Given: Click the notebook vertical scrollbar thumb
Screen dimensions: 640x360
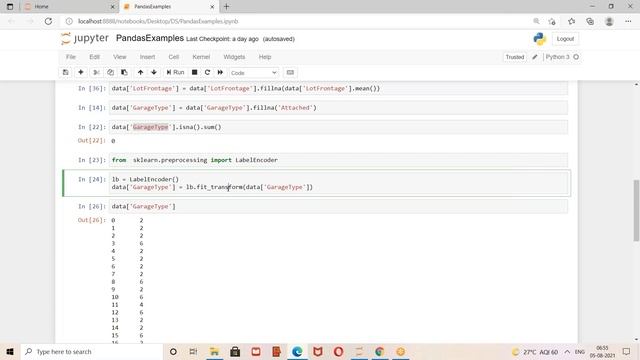Looking at the screenshot, I should pos(636,210).
